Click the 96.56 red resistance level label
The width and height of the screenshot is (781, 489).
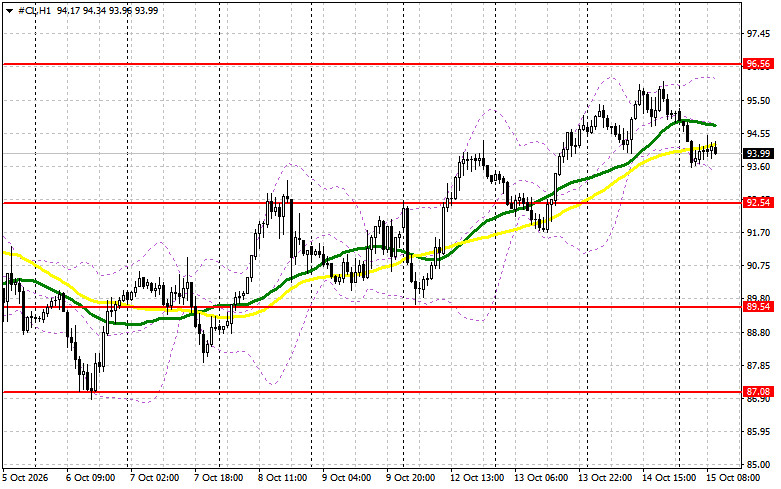tap(758, 64)
